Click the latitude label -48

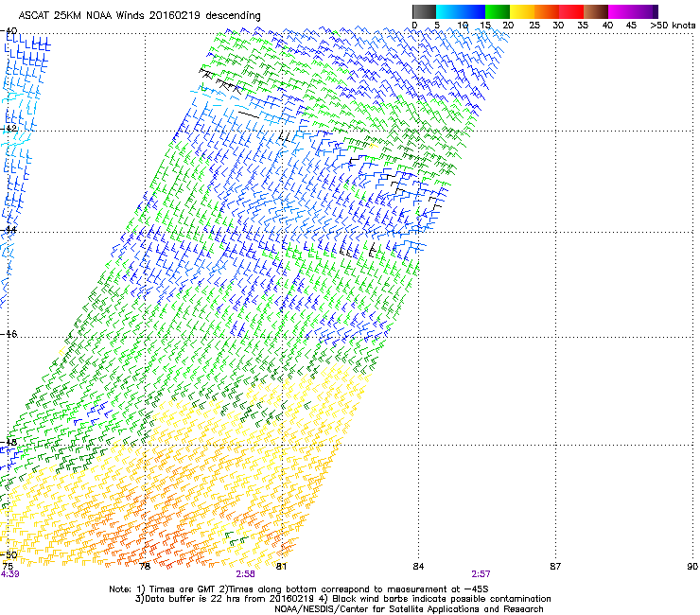coord(9,442)
